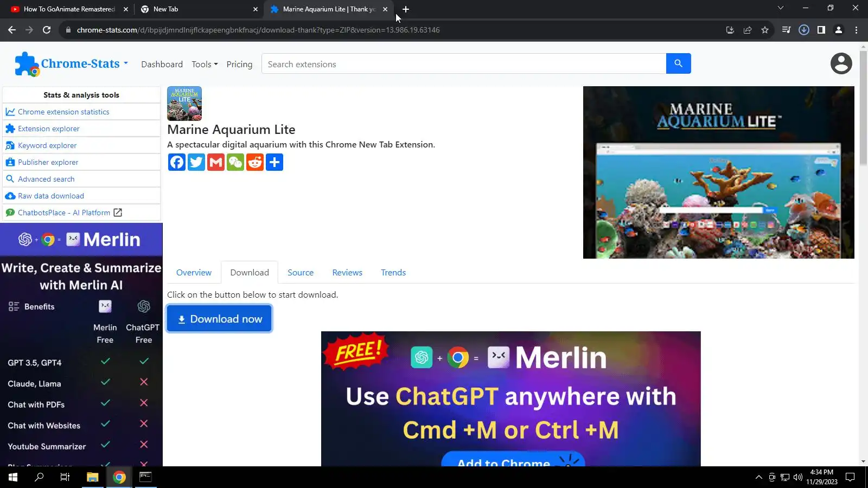Click the install app icon in address bar
Image resolution: width=868 pixels, height=488 pixels.
[730, 30]
